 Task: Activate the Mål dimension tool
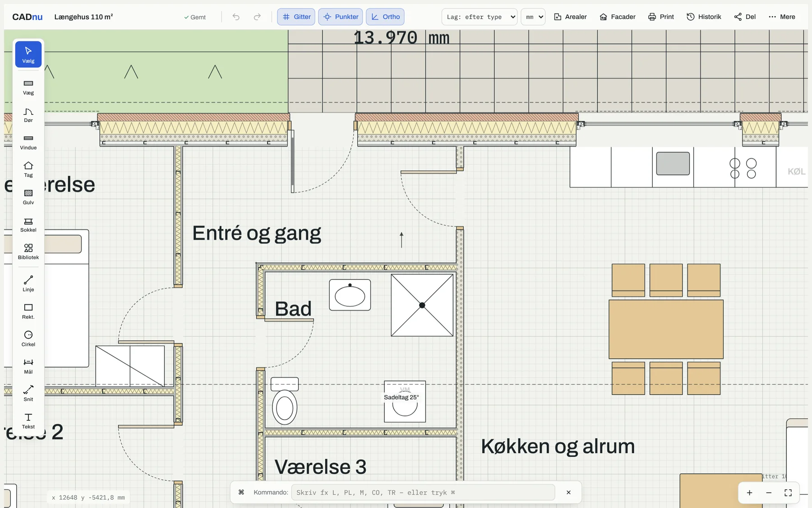coord(28,366)
